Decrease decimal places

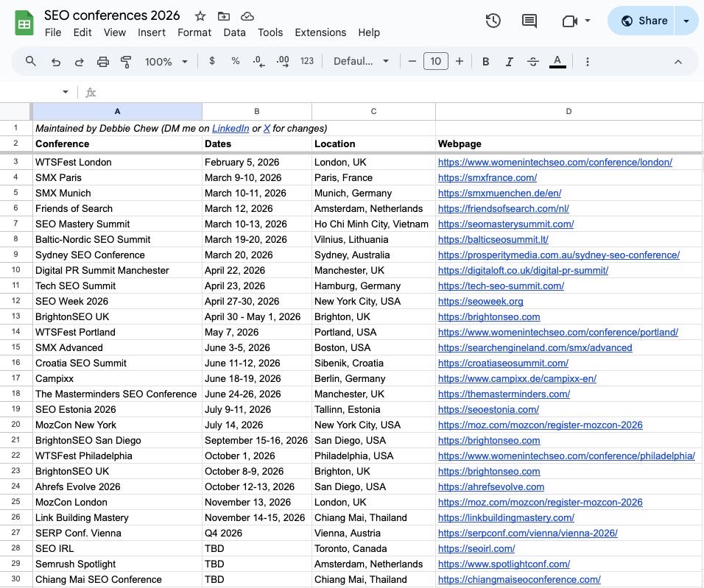tap(258, 61)
